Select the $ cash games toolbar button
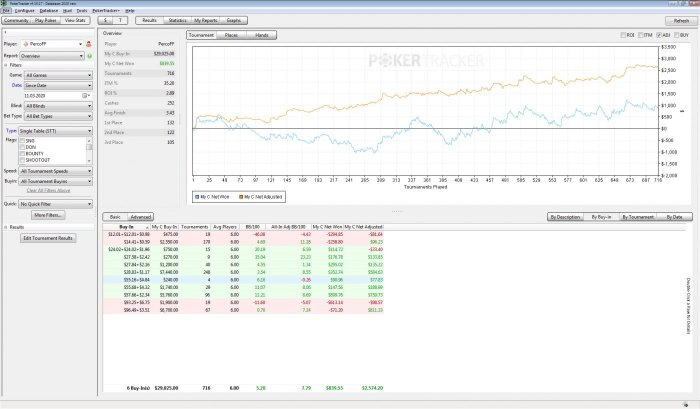 [107, 19]
